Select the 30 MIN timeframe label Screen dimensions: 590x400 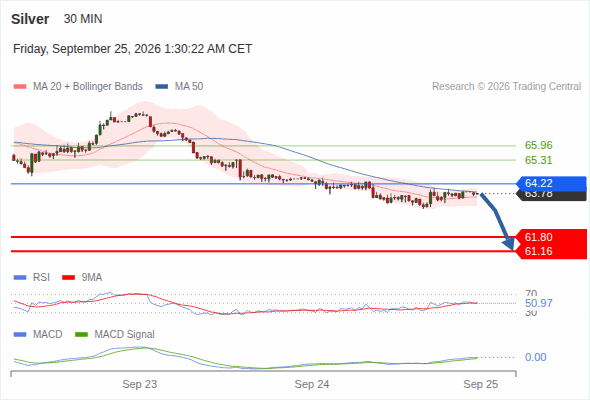pos(83,19)
